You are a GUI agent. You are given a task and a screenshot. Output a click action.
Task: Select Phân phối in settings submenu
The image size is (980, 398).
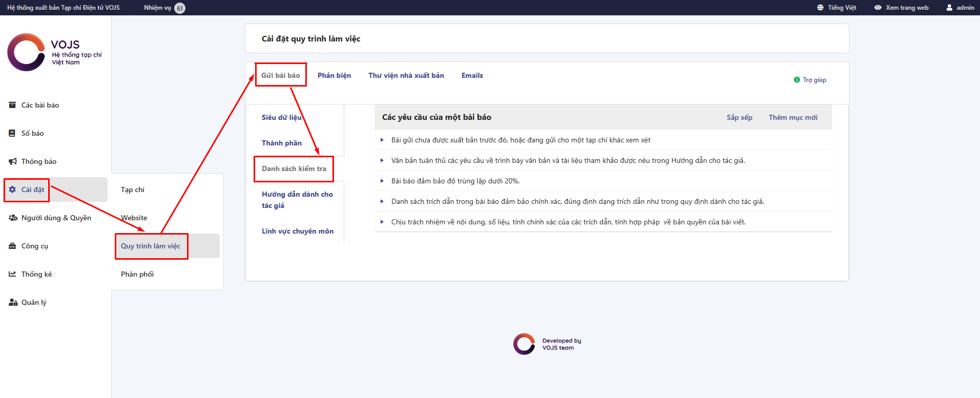click(137, 274)
